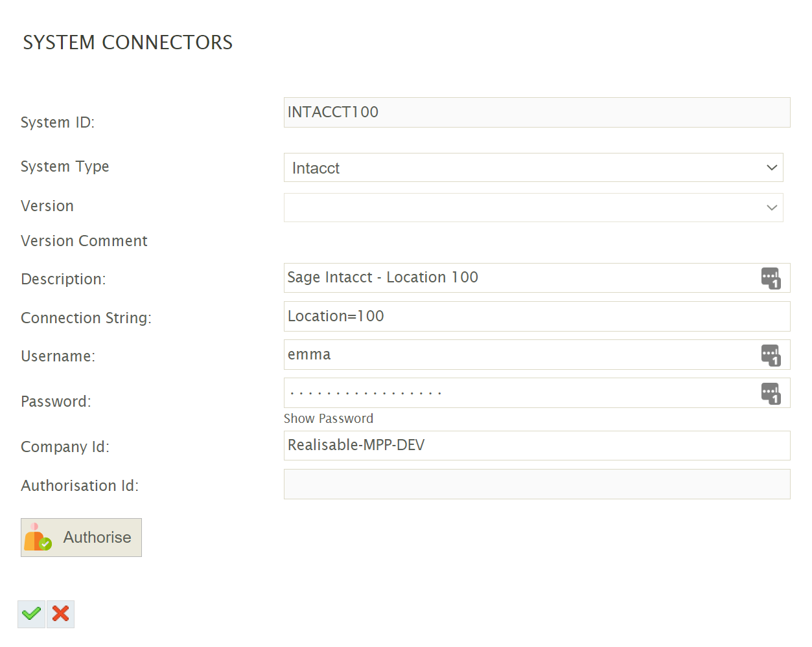Click the Company Id label text
812x647 pixels.
(65, 447)
